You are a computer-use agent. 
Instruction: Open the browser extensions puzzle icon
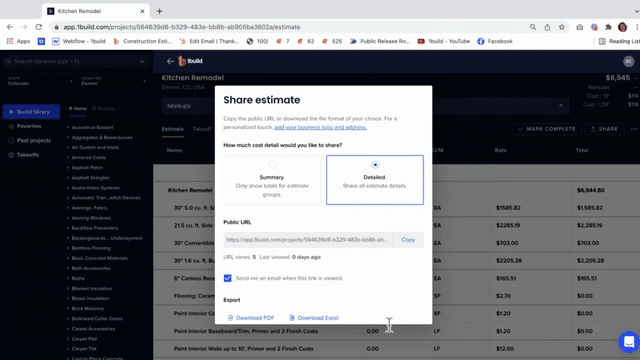pyautogui.click(x=608, y=27)
